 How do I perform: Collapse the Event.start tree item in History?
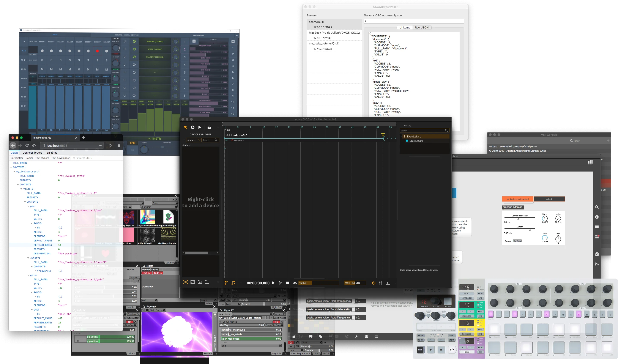401,136
